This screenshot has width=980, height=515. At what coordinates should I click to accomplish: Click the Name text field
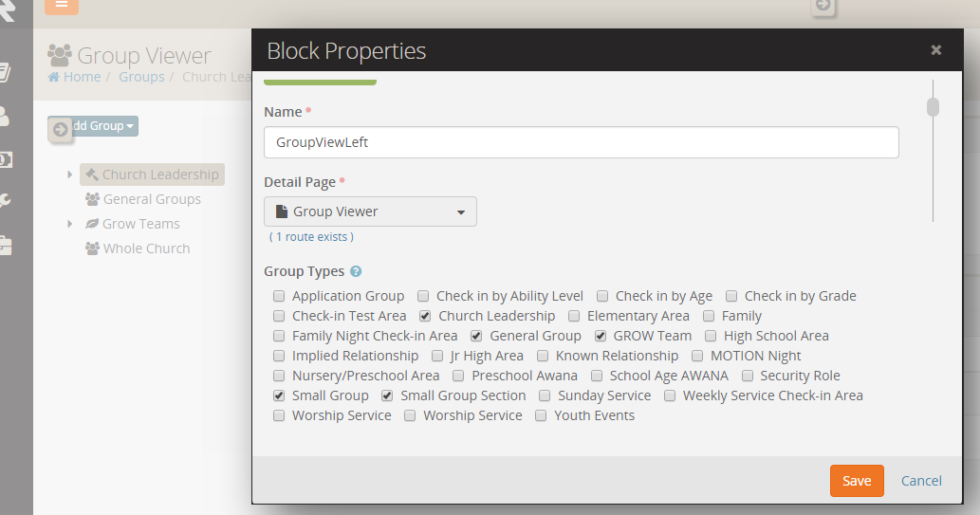[581, 142]
